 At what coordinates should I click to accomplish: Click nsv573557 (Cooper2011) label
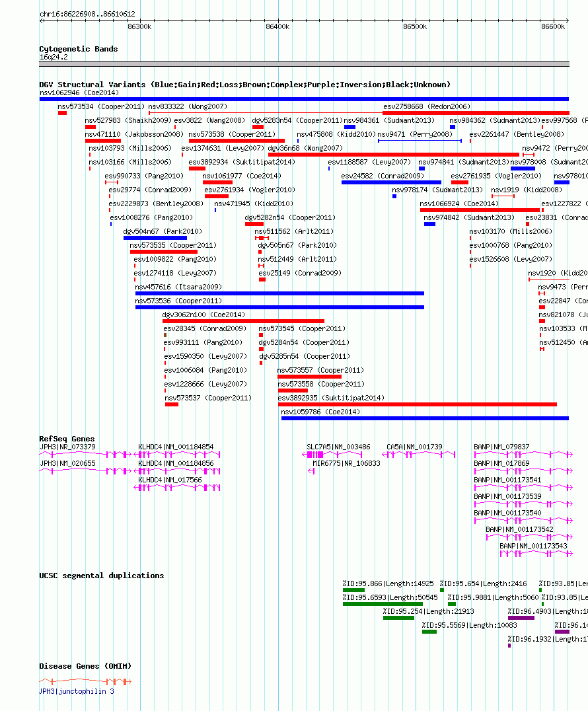[x=320, y=371]
